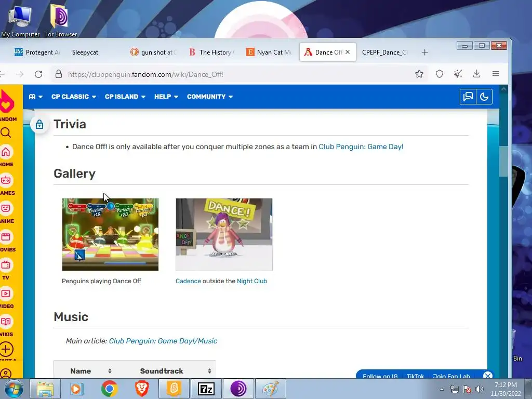The height and width of the screenshot is (399, 532).
Task: Click Follow on IG in bottom banner
Action: pos(380,376)
